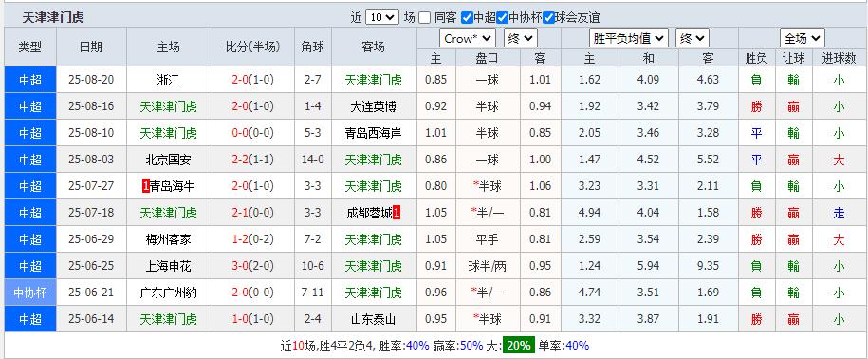The image size is (868, 359).
Task: Uncheck the 中协杯 filter checkbox
Action: (502, 18)
